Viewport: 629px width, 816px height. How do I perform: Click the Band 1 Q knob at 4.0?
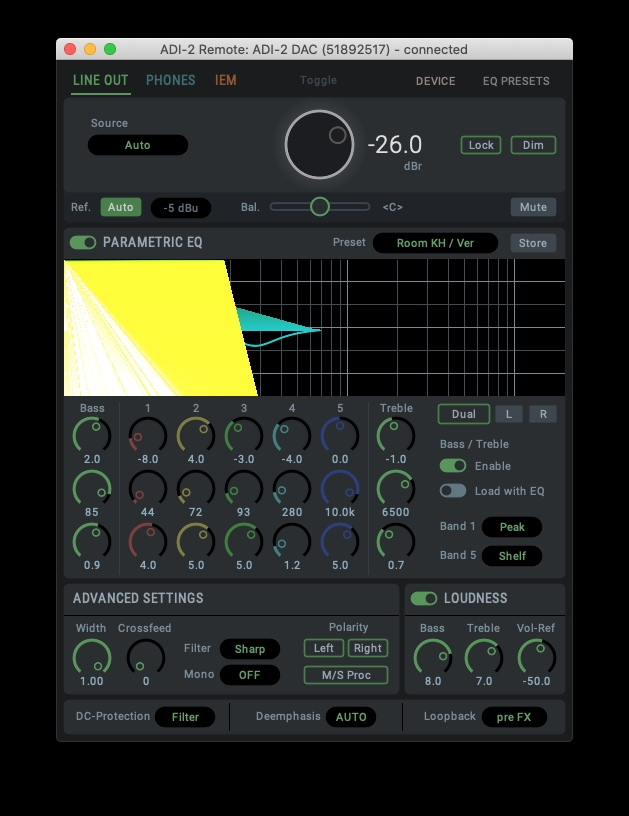tap(148, 541)
